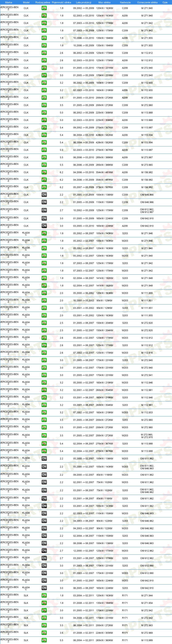Viewport: 172px width, 644px height.
Task: Click diesel ON icon in Klasa C S203 OM 642.910 row
Action: 44,588
